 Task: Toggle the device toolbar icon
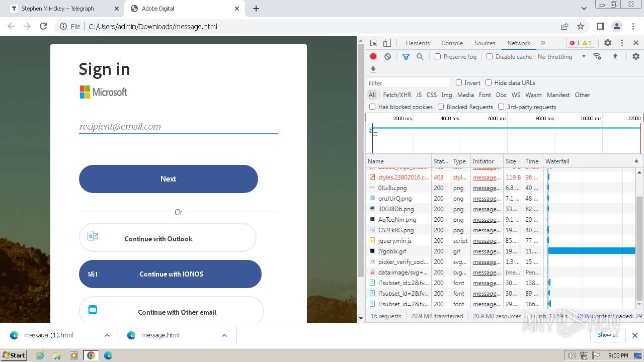387,43
